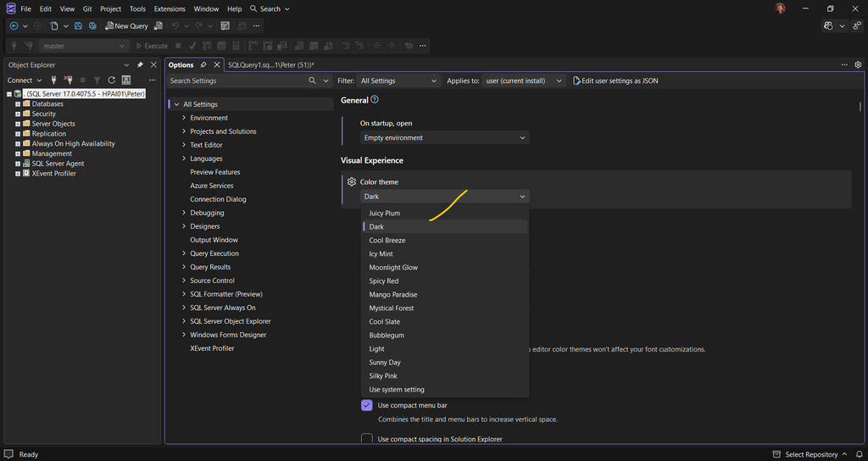Expand the Query Execution settings category
The image size is (868, 461).
(x=184, y=253)
